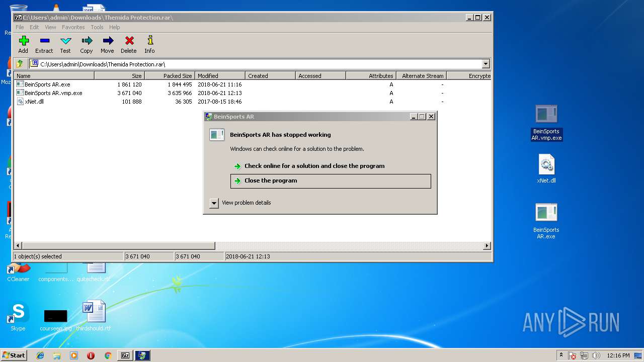Image resolution: width=644 pixels, height=362 pixels.
Task: Click the network icon in system tray
Action: pos(584,355)
